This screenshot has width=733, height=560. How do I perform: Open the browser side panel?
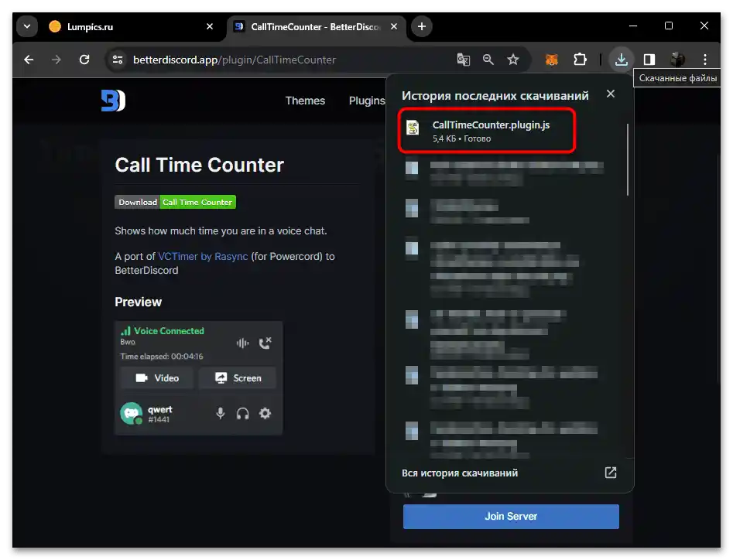coord(649,60)
